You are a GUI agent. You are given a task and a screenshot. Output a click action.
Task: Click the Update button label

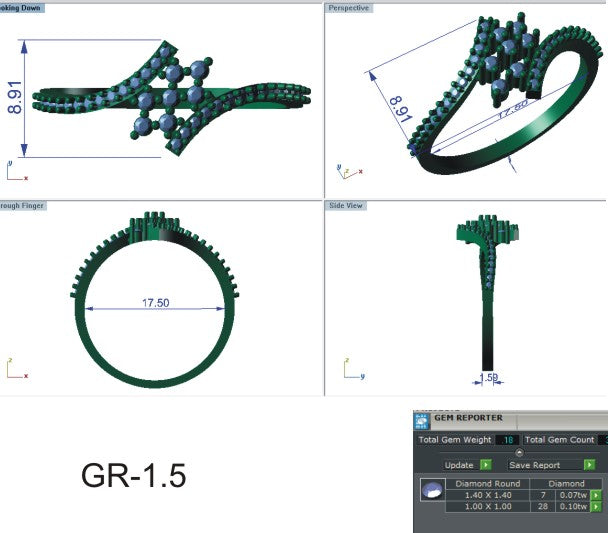[459, 465]
